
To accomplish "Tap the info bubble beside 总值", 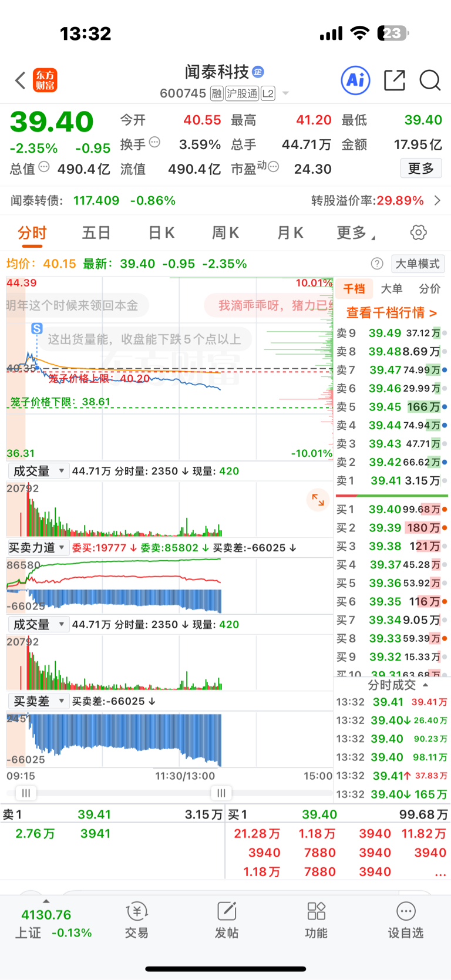I will (44, 167).
